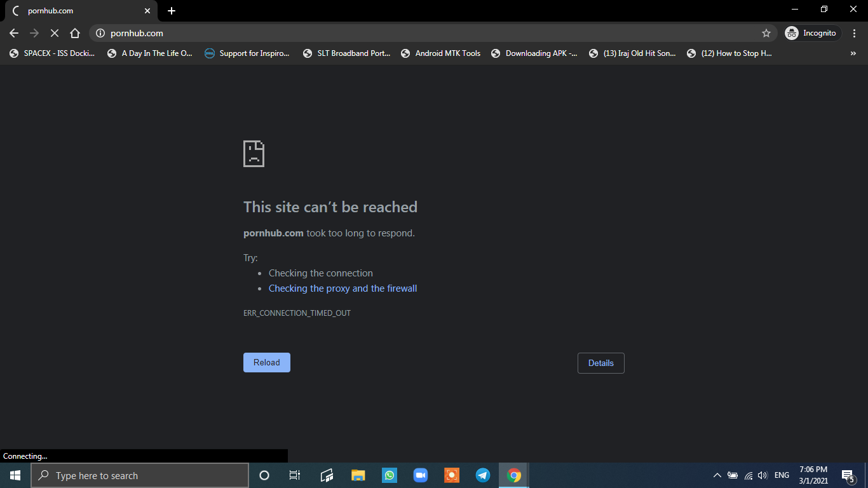Open 'Checking the proxy and the firewall' link

(343, 288)
